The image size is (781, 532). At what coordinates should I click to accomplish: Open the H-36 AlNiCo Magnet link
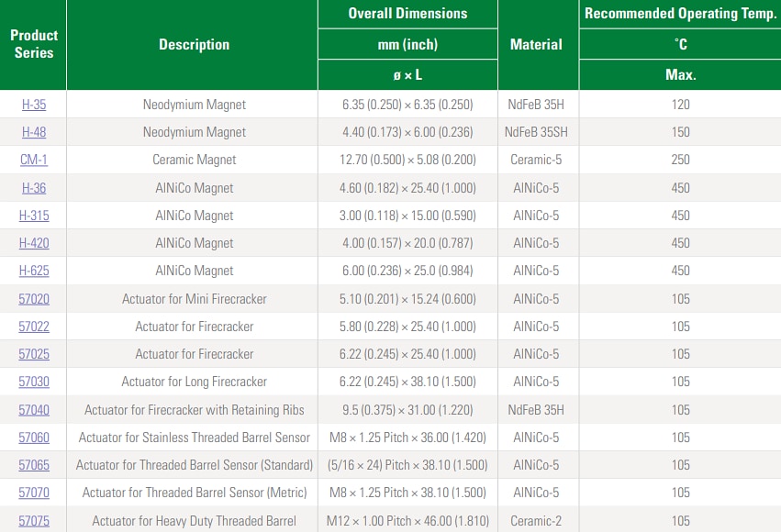click(33, 187)
